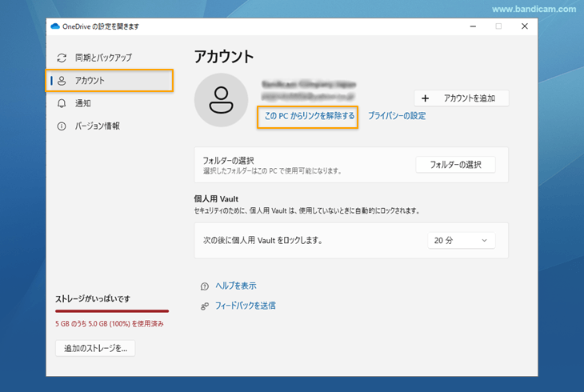Select the アカウント sidebar item
This screenshot has height=392, width=584.
point(110,81)
